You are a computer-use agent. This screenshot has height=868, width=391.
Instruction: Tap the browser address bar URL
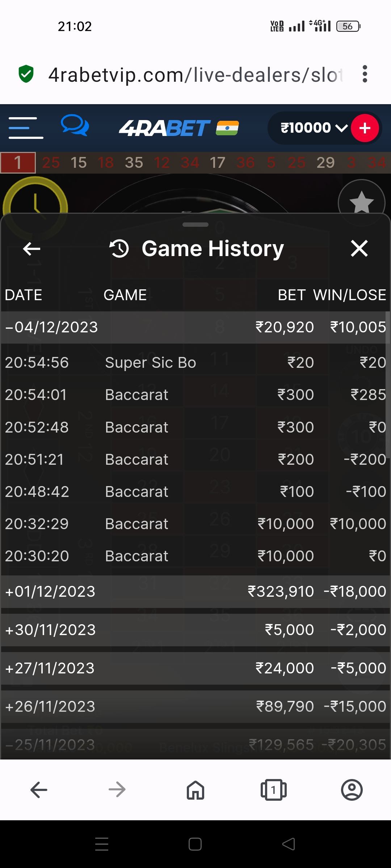195,75
